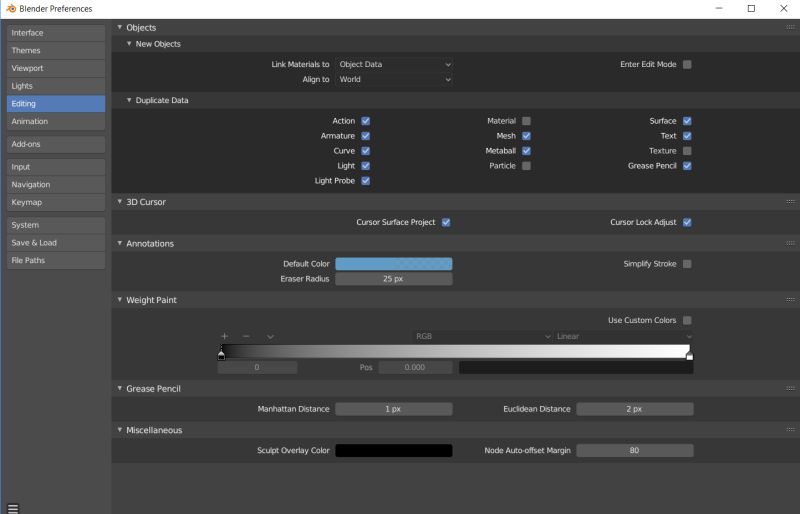800x514 pixels.
Task: Collapse the Weight Paint panel
Action: tap(120, 300)
